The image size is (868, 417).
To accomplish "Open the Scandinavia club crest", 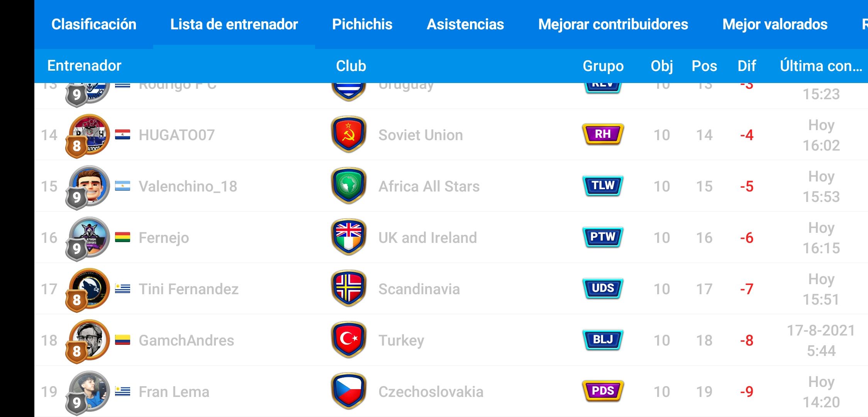I will coord(349,288).
